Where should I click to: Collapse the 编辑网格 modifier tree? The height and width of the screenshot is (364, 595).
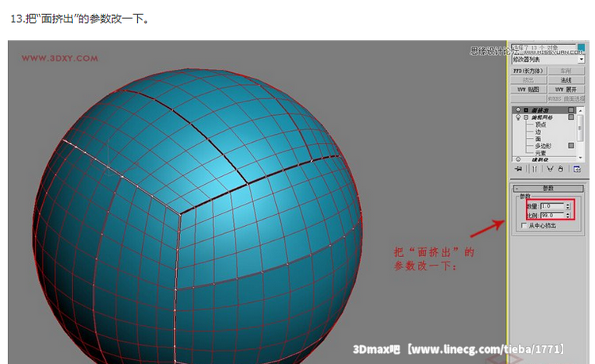click(x=526, y=117)
